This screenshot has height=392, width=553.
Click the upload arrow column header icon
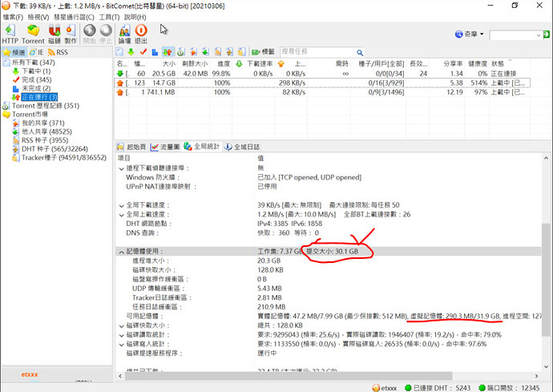[281, 64]
